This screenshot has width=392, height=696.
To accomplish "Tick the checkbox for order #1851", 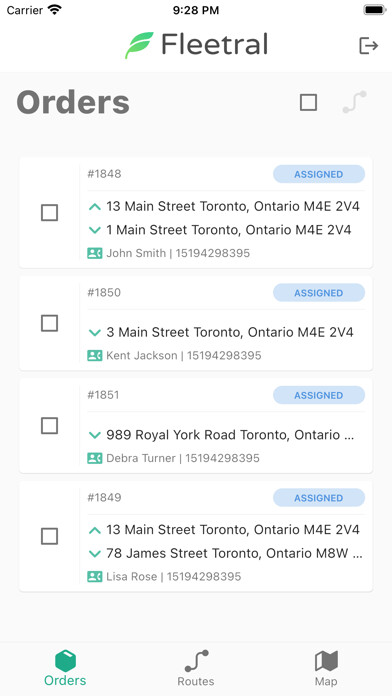I will [x=49, y=426].
